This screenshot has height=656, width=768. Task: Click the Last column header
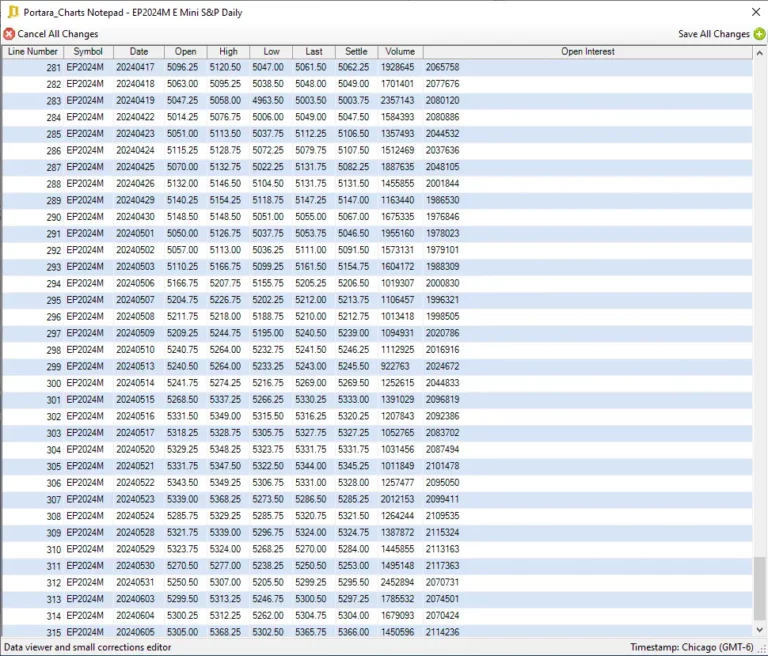pyautogui.click(x=314, y=51)
